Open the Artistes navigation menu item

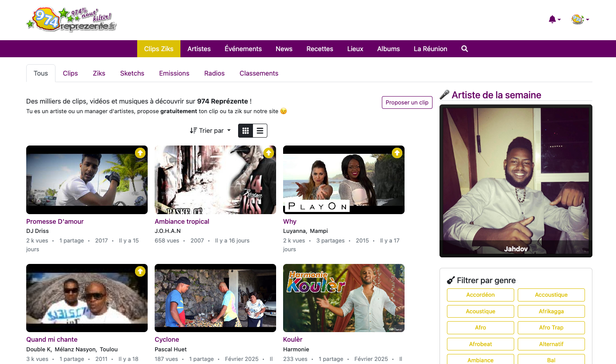coord(199,49)
